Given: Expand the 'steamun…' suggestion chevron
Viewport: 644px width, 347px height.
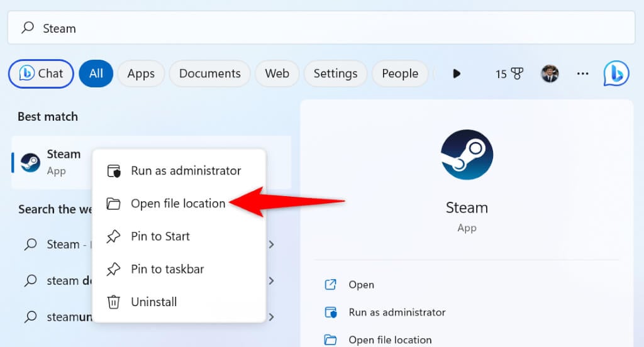Looking at the screenshot, I should click(272, 317).
